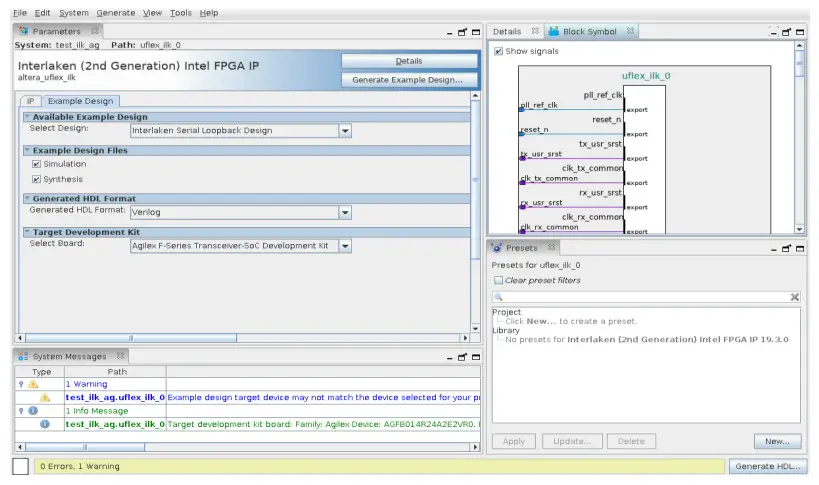Detach the Parameters panel
819x485 pixels.
click(x=462, y=32)
